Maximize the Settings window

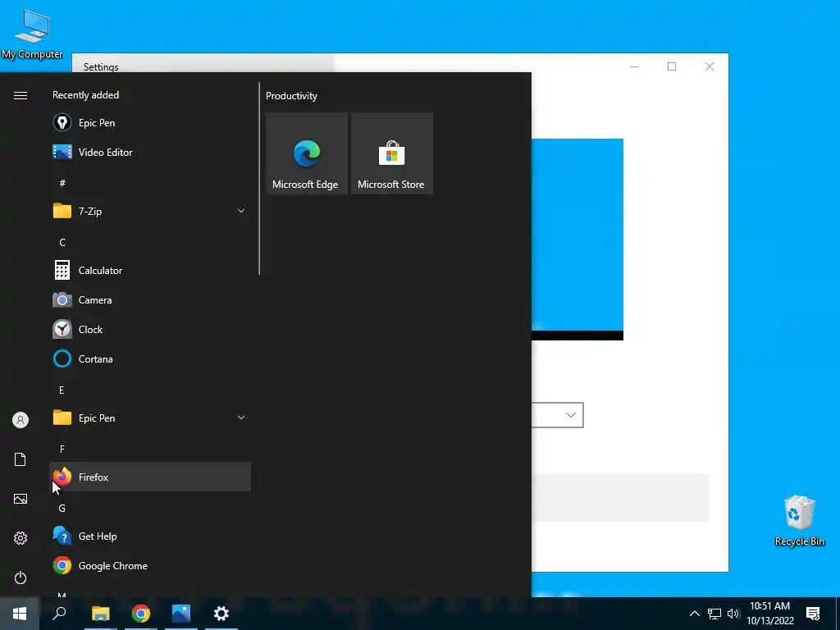[x=672, y=66]
